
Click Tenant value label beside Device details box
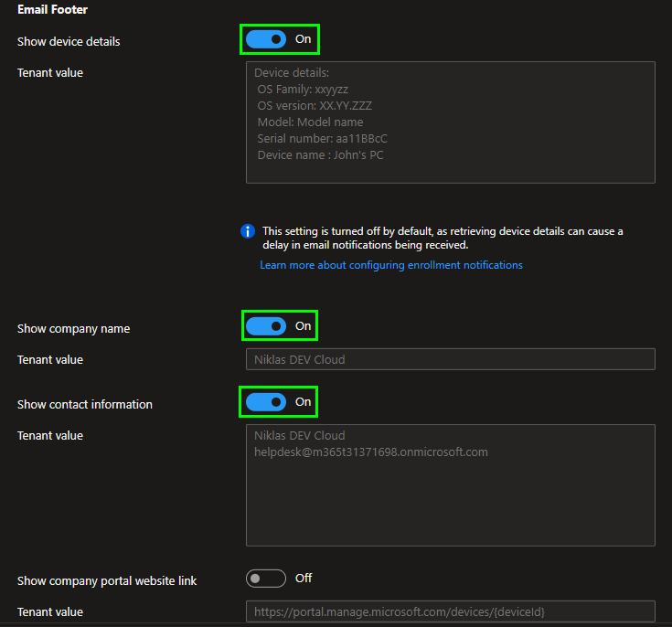50,73
